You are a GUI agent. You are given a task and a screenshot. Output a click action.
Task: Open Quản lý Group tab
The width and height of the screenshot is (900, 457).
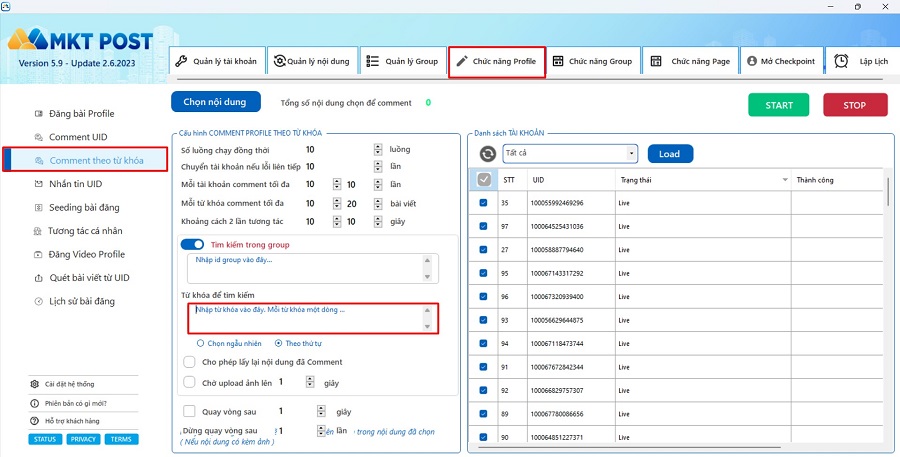coord(403,61)
